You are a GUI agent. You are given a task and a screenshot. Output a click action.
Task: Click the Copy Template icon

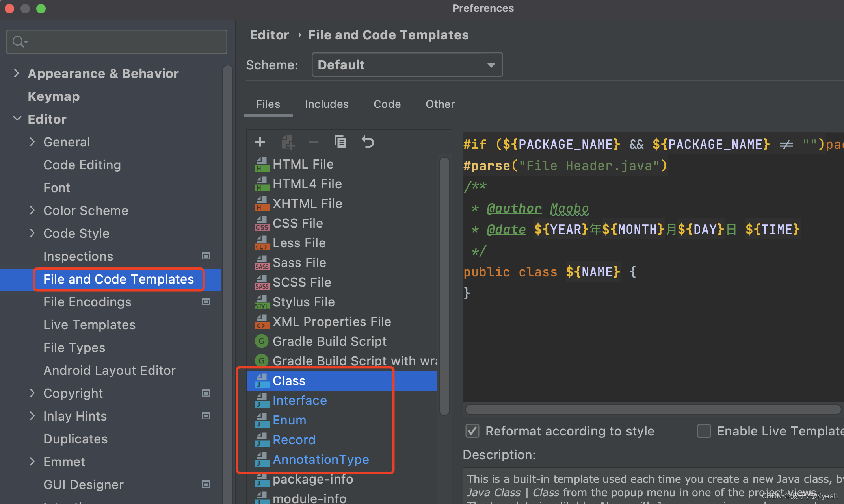coord(340,142)
